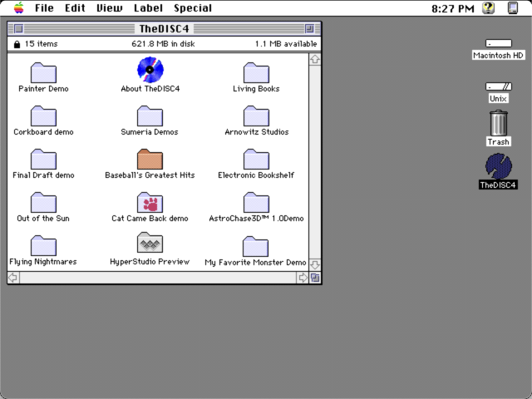Screen dimensions: 532x399
Task: Open the Edit menu
Action: [x=75, y=7]
